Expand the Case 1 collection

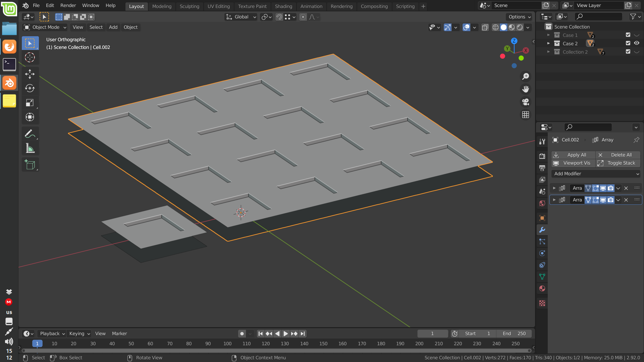point(548,35)
